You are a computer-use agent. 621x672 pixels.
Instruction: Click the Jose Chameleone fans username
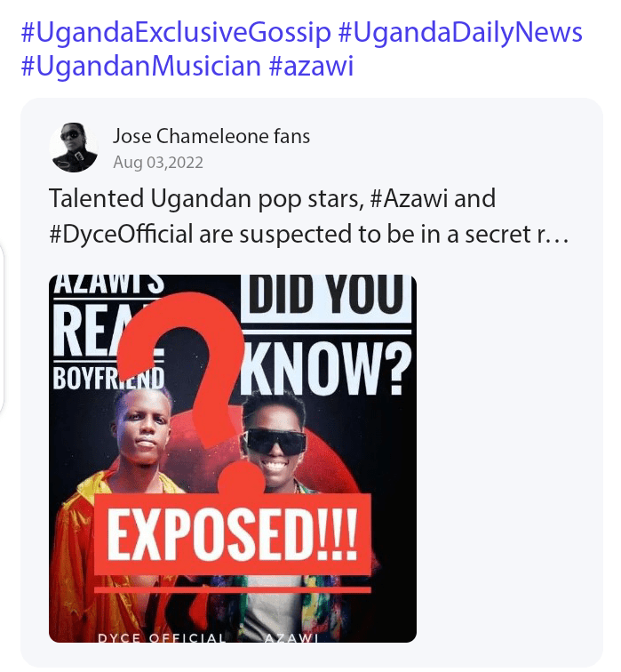211,136
